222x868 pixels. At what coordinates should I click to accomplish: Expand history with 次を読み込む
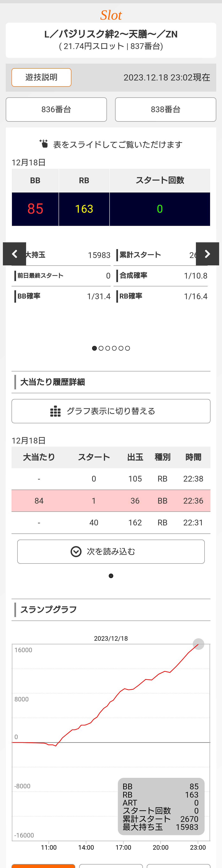pos(111,552)
